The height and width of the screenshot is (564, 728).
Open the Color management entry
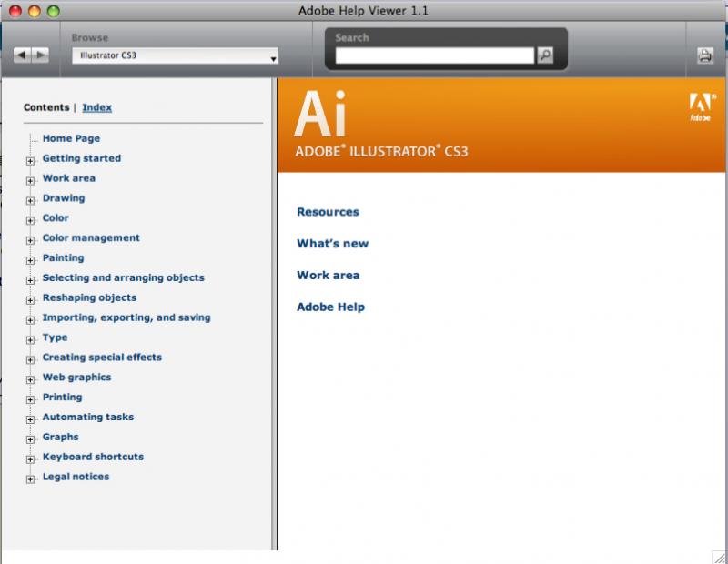click(x=91, y=237)
